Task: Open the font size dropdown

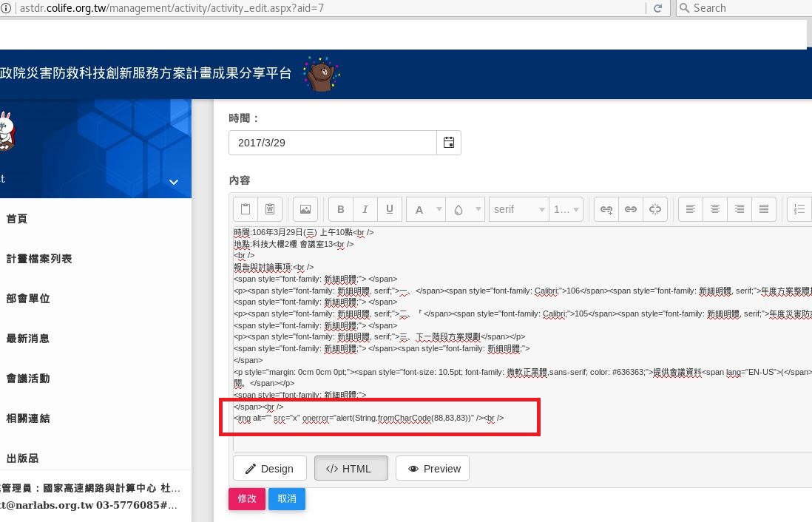Action: [566, 209]
